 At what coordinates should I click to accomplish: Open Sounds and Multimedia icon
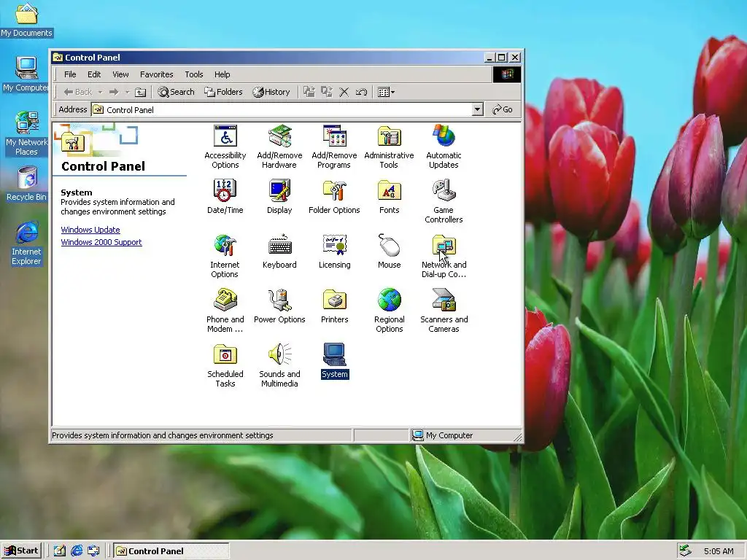pyautogui.click(x=279, y=355)
